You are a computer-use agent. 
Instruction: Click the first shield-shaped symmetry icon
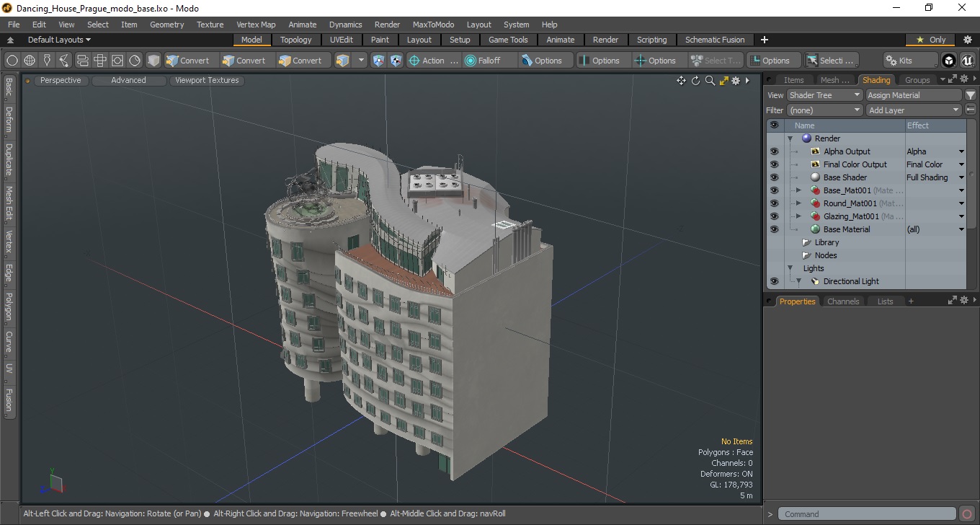click(378, 61)
